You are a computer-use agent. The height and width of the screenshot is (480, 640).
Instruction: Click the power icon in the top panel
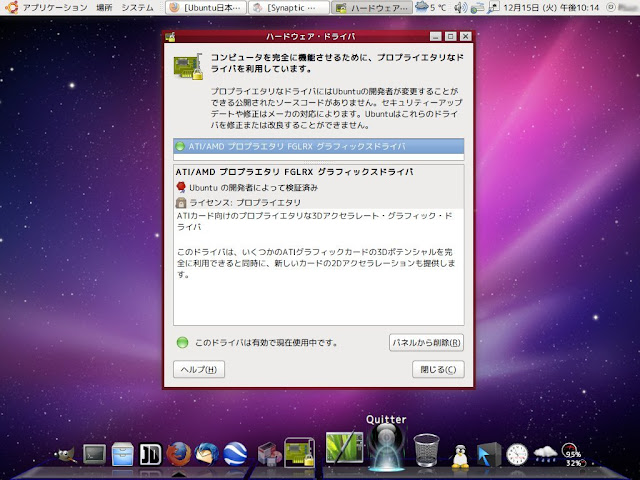pyautogui.click(x=611, y=7)
